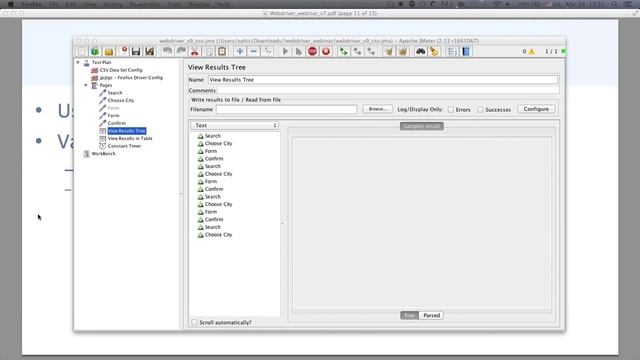Image resolution: width=640 pixels, height=360 pixels.
Task: Open the Firefox menu in the menu bar
Action: pos(31,4)
